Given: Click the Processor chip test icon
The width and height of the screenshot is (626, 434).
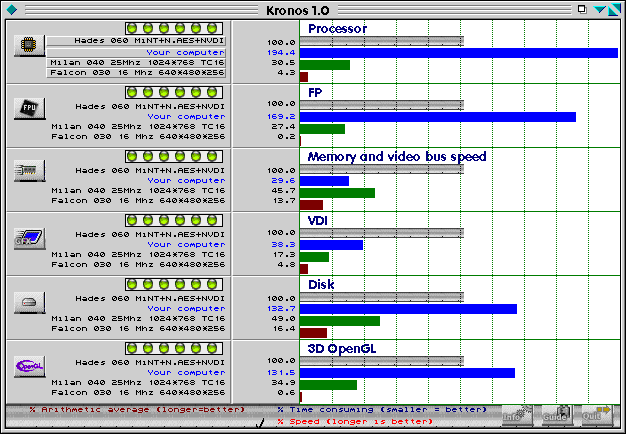Looking at the screenshot, I should (x=29, y=48).
